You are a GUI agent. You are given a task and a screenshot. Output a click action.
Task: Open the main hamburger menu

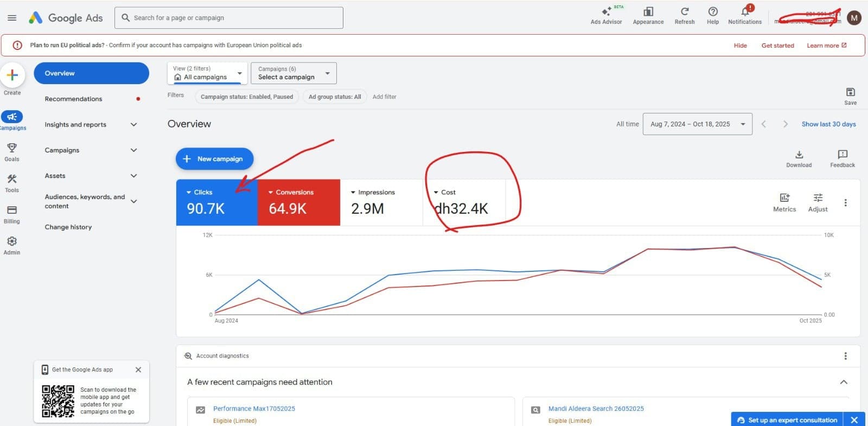click(12, 18)
